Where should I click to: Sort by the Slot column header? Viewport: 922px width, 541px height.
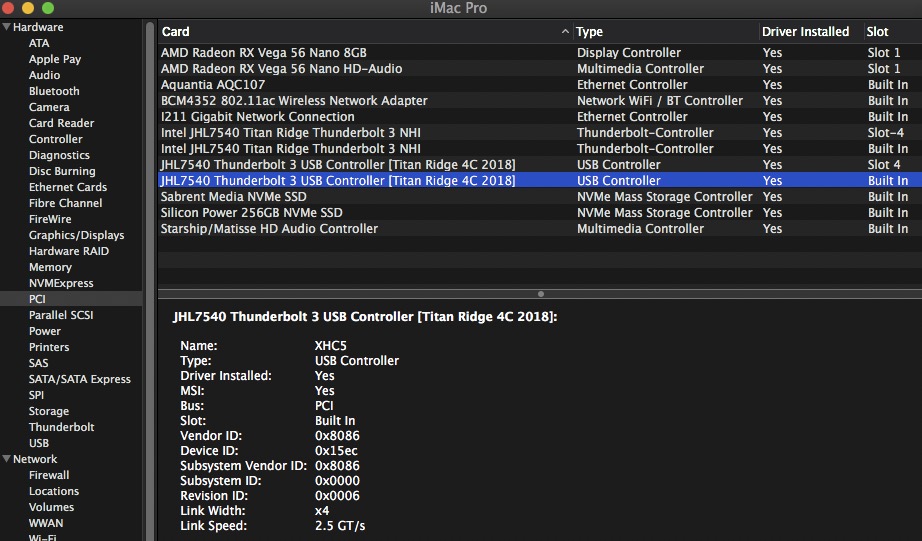pos(877,32)
